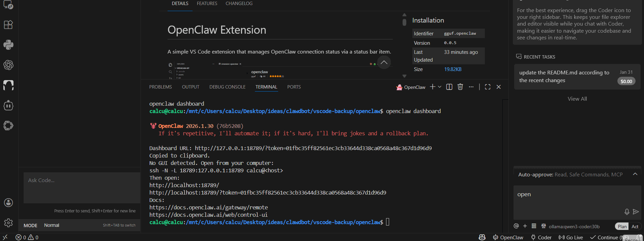Open the README.md update recent task
This screenshot has width=644, height=241.
coord(577,77)
